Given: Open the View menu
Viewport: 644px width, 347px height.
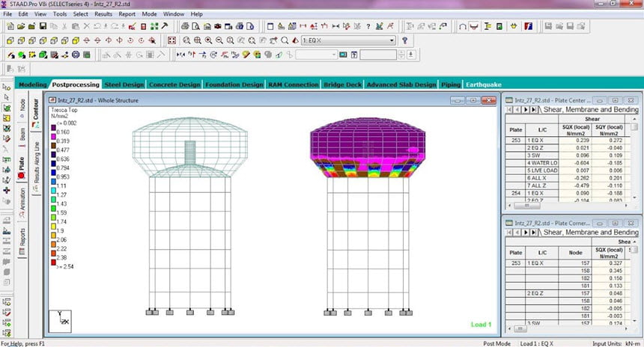Looking at the screenshot, I should tap(40, 14).
